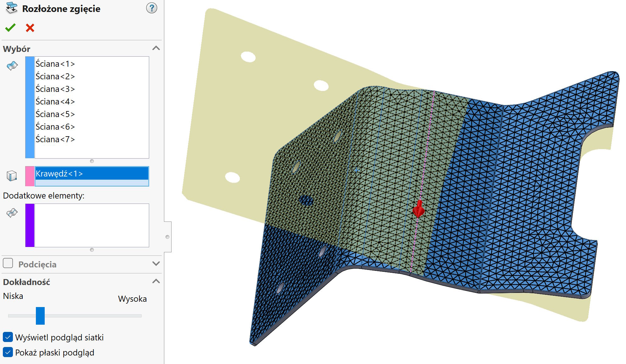Click the cube icon next to Krawędź box
This screenshot has height=364, width=626.
pos(12,176)
